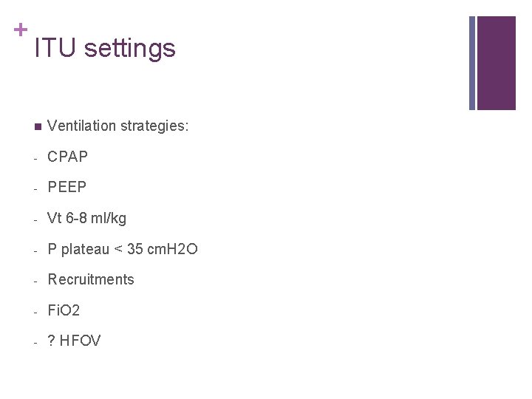Click the dash bullet before CPAP

click(36, 157)
